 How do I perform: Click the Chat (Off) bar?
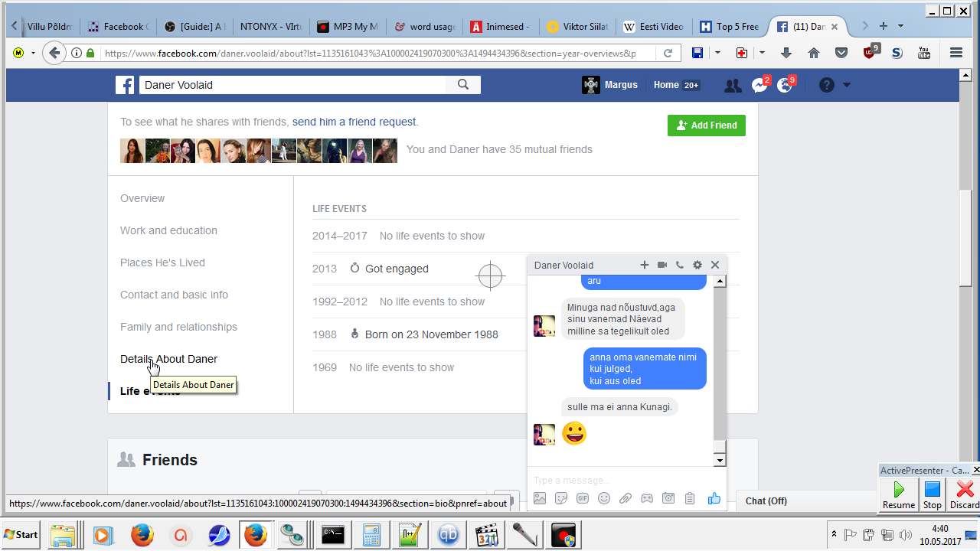807,501
